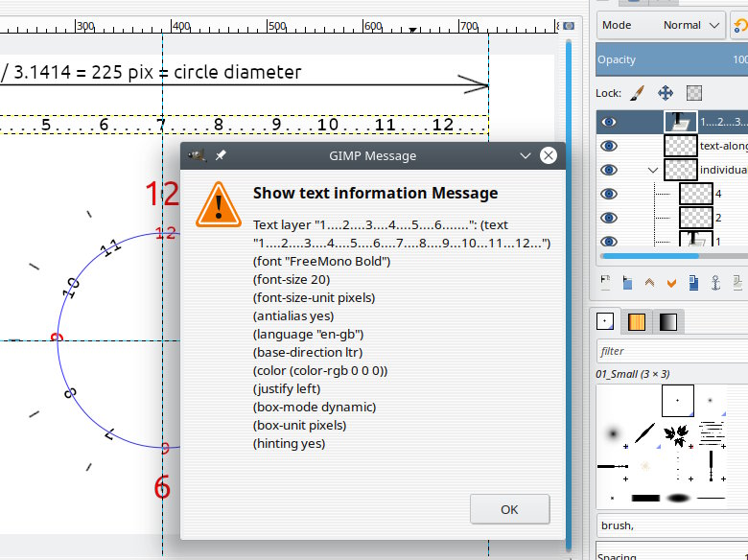The height and width of the screenshot is (560, 748).
Task: Click the Layers panel horizontal scrollbar
Action: tap(650, 256)
